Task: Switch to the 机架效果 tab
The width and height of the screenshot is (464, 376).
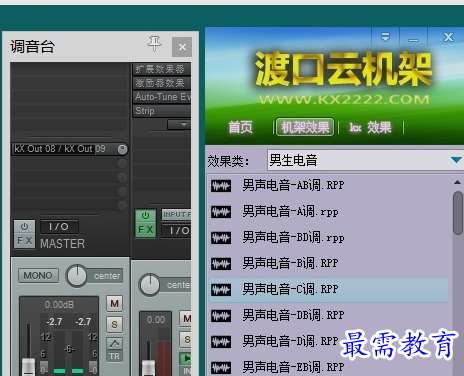Action: 305,127
